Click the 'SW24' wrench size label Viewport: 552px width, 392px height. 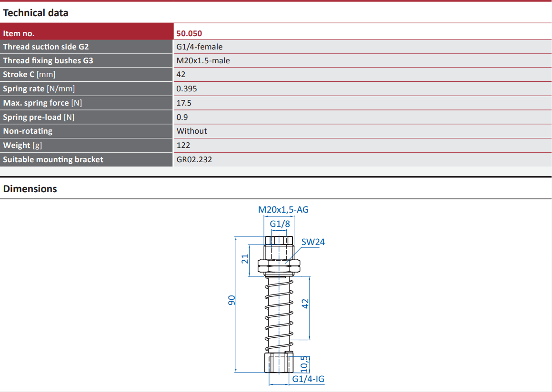313,242
